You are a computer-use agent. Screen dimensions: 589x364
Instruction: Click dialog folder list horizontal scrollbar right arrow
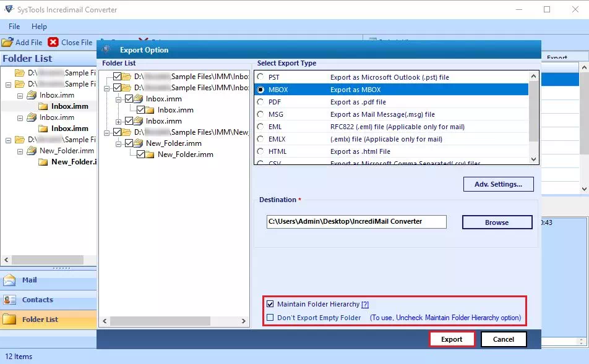pyautogui.click(x=243, y=321)
